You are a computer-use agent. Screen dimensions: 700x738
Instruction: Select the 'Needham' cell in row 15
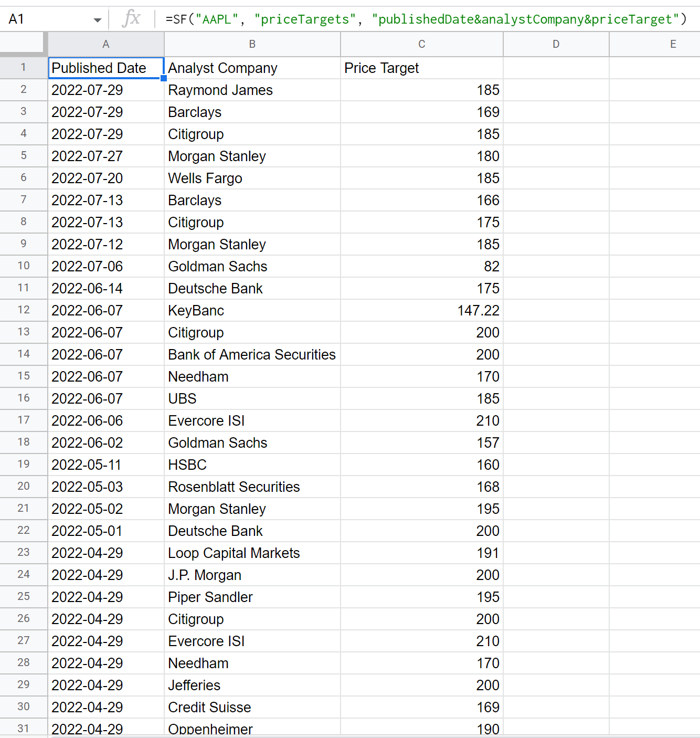coord(252,376)
